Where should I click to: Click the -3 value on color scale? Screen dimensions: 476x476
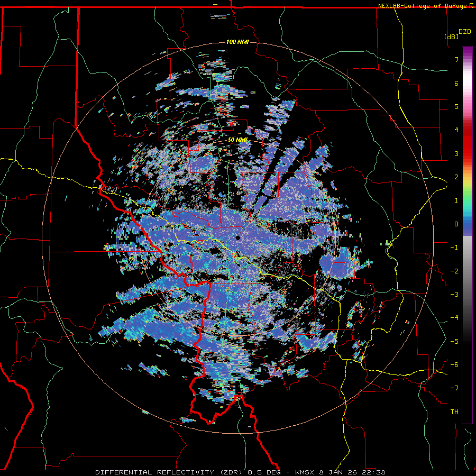pyautogui.click(x=454, y=295)
